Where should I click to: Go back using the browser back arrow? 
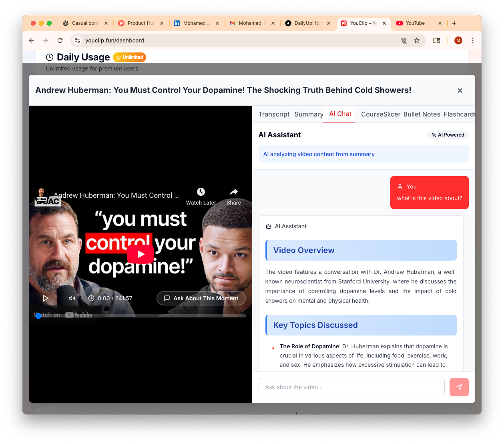pos(31,40)
